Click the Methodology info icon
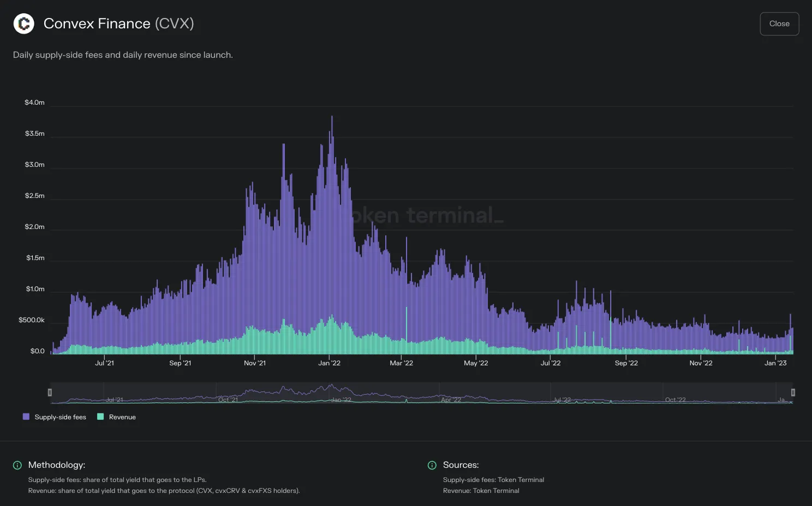This screenshot has width=812, height=506. click(x=17, y=465)
